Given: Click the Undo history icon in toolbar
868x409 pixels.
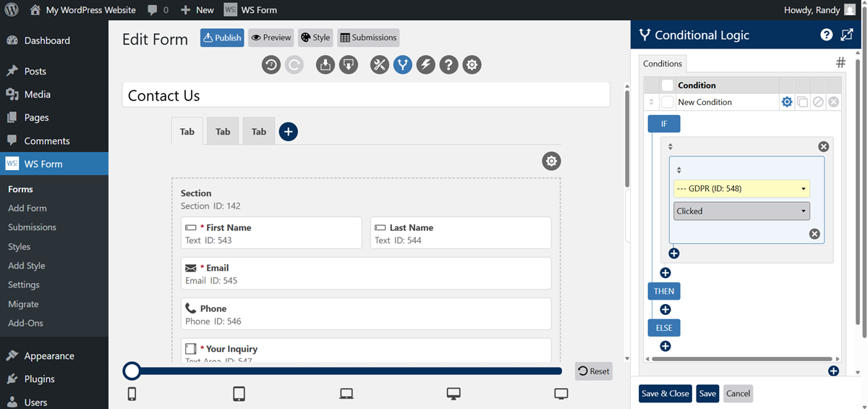Looking at the screenshot, I should pyautogui.click(x=271, y=65).
